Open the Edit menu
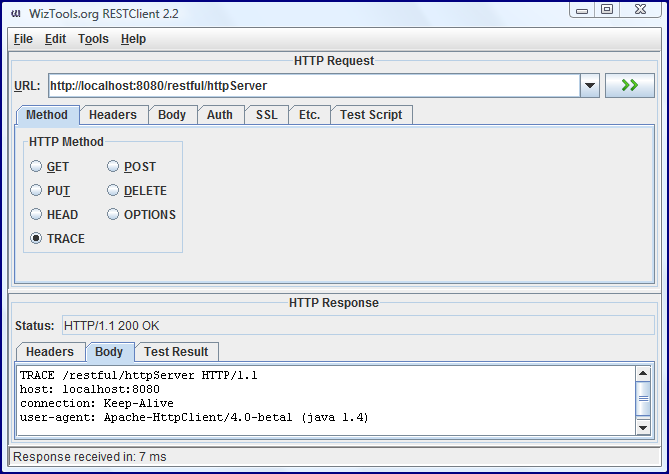Viewport: 669px width, 474px height. click(x=55, y=39)
